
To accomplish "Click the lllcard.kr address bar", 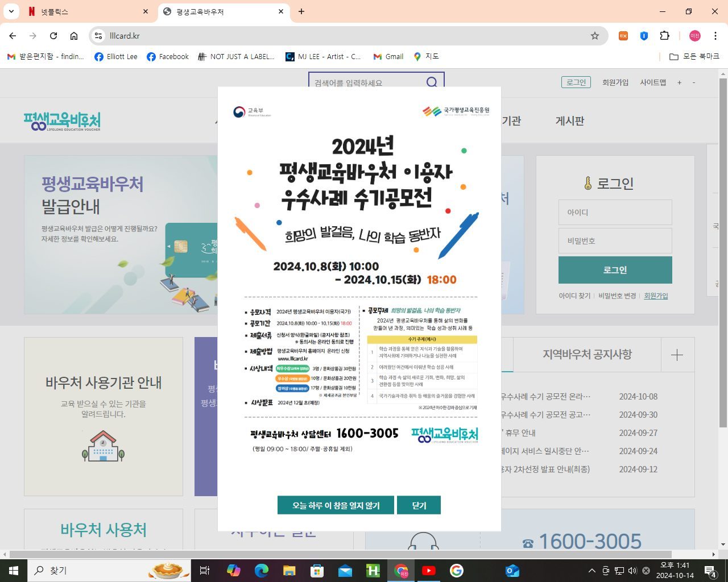I will pos(347,36).
